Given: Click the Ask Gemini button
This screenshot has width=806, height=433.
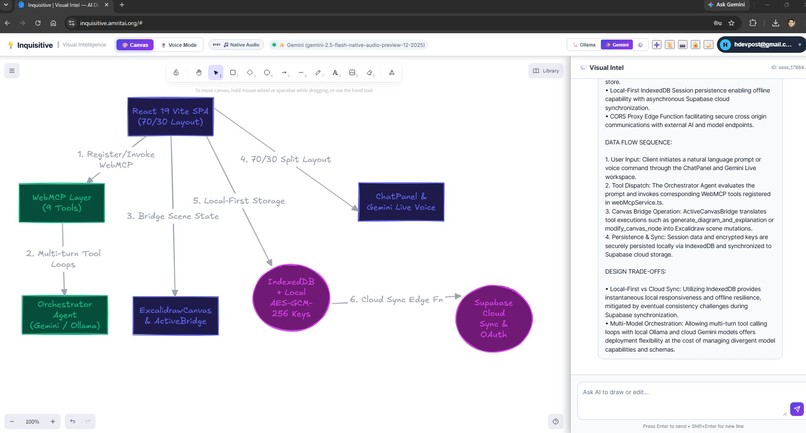Looking at the screenshot, I should 727,5.
